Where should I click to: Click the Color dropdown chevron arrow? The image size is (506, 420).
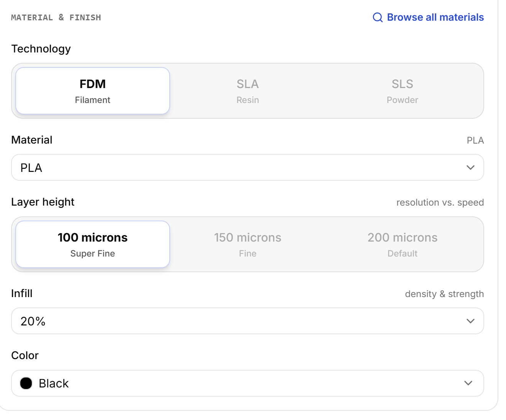click(468, 383)
